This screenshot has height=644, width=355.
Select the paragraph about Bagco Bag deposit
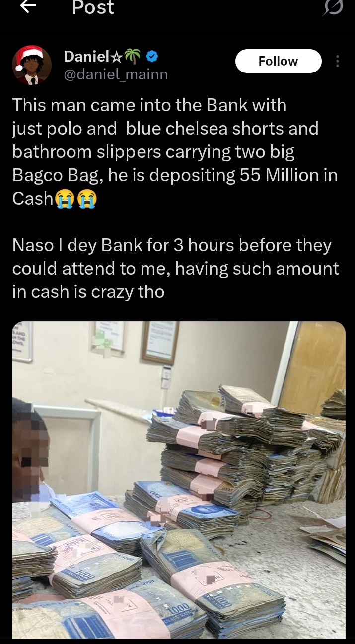pyautogui.click(x=175, y=152)
